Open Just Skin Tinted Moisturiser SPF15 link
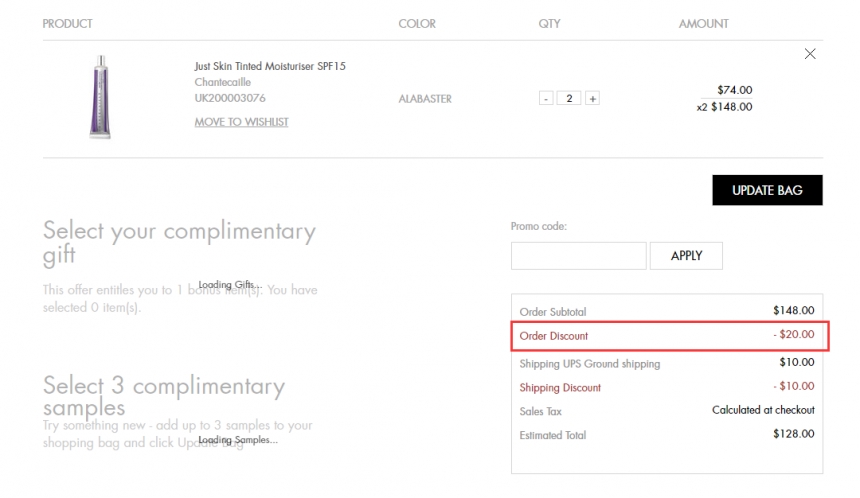 270,66
